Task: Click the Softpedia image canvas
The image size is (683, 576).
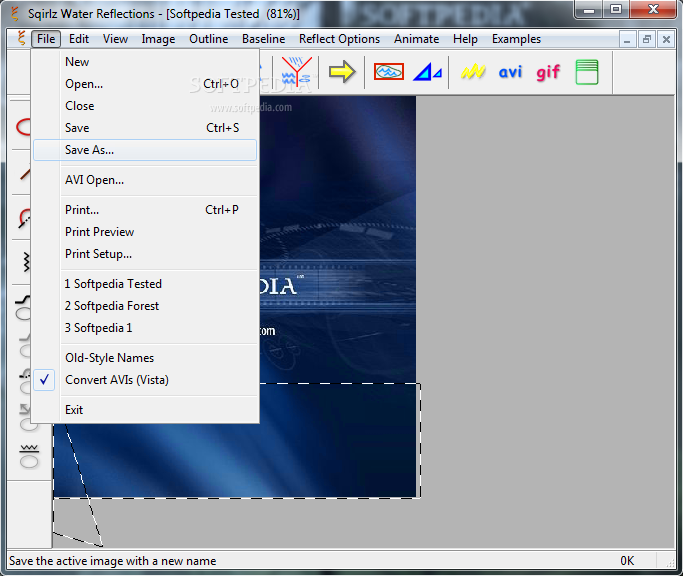Action: click(338, 240)
